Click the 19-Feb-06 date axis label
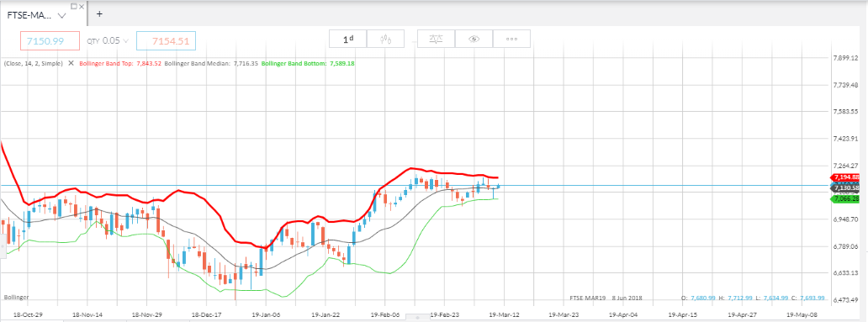The image size is (868, 322). point(384,314)
